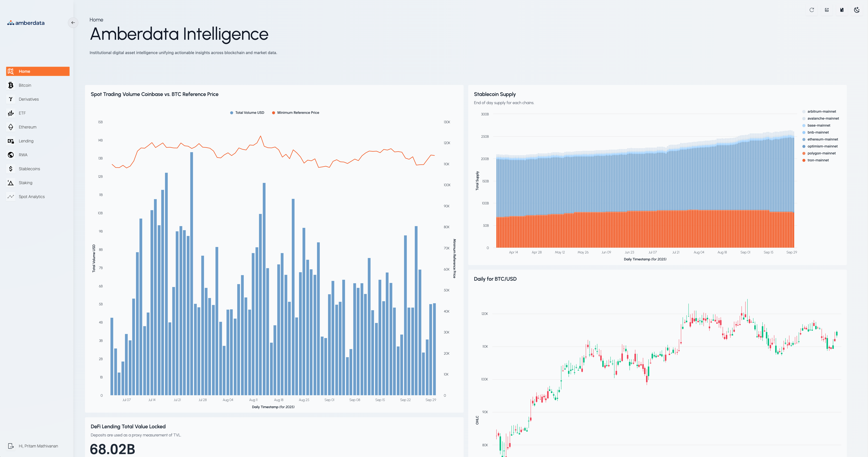Open Lending page from sidebar
The height and width of the screenshot is (457, 868).
coord(26,141)
